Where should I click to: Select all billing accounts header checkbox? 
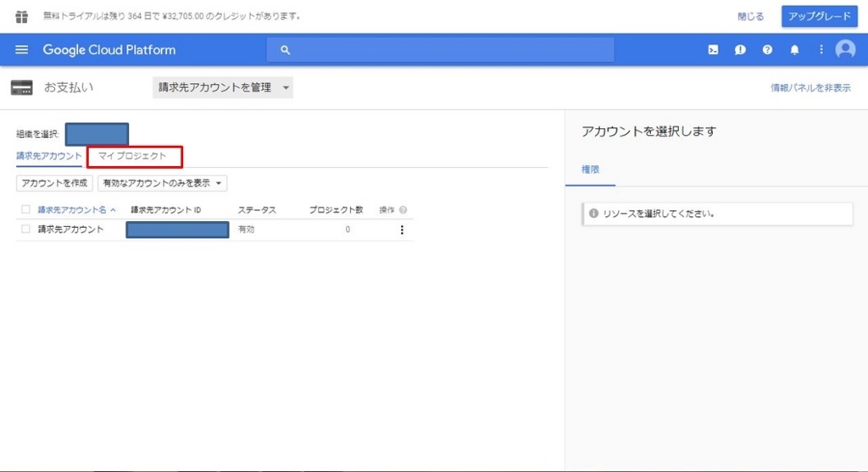tap(25, 209)
